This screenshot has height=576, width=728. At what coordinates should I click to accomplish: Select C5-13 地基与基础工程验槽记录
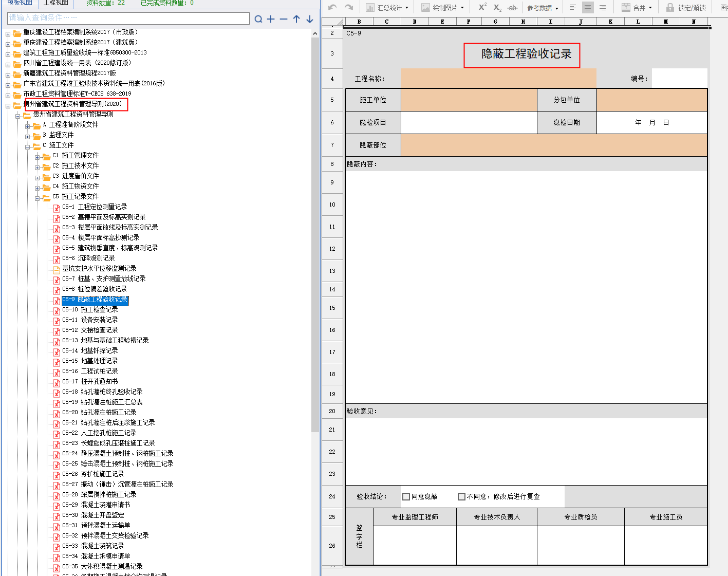point(105,341)
